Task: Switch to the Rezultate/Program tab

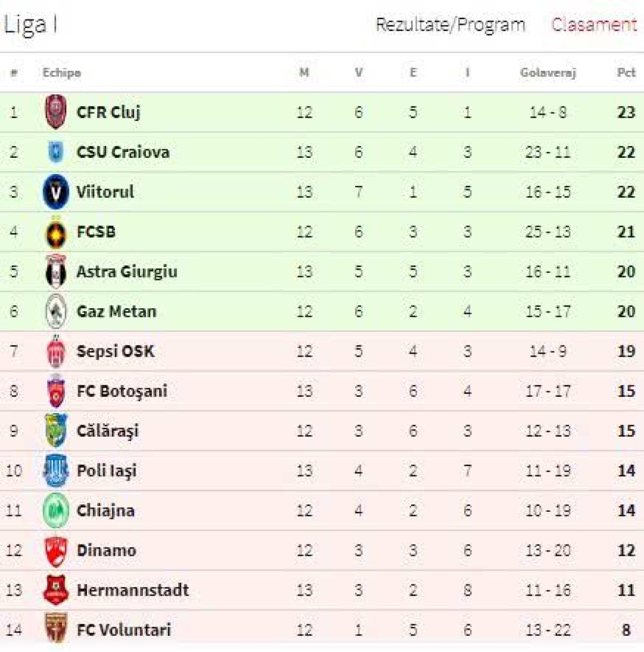Action: pos(450,25)
